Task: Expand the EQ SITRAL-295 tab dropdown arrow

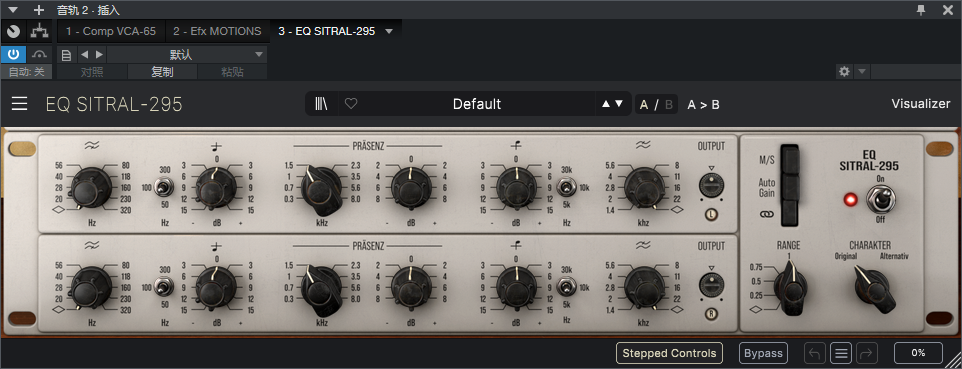Action: [x=388, y=31]
